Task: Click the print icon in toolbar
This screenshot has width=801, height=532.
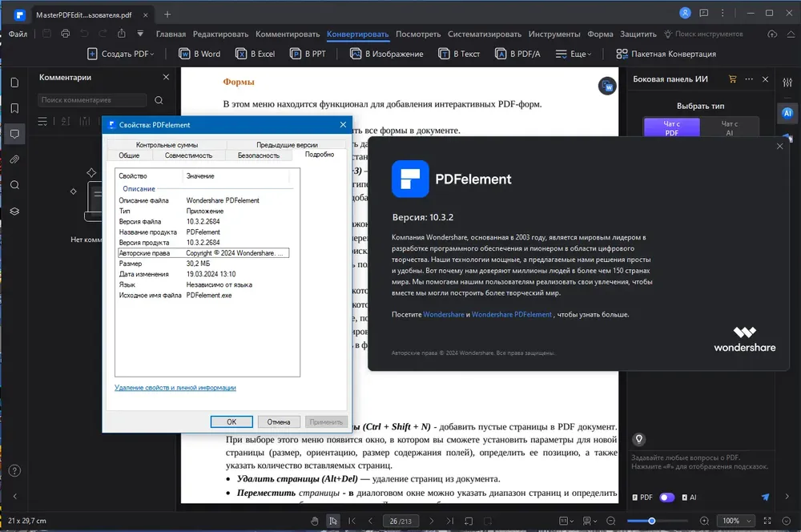Action: (x=66, y=34)
